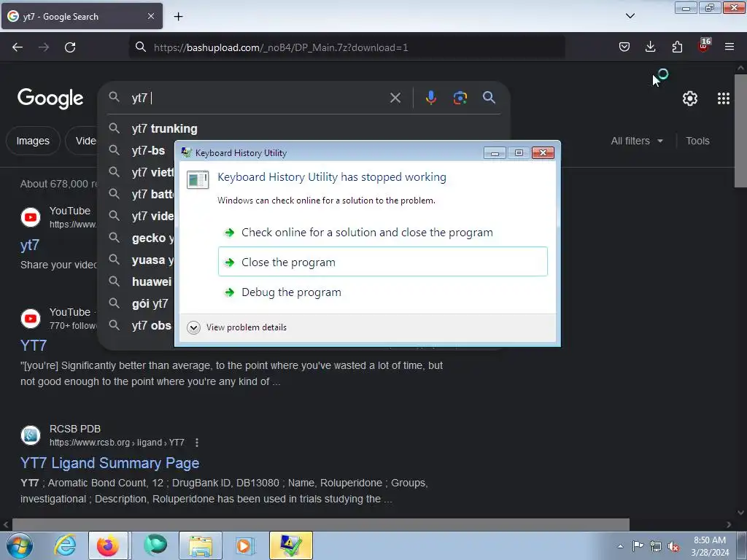Viewport: 747px width, 560px height.
Task: Select Close the program option
Action: 382,262
